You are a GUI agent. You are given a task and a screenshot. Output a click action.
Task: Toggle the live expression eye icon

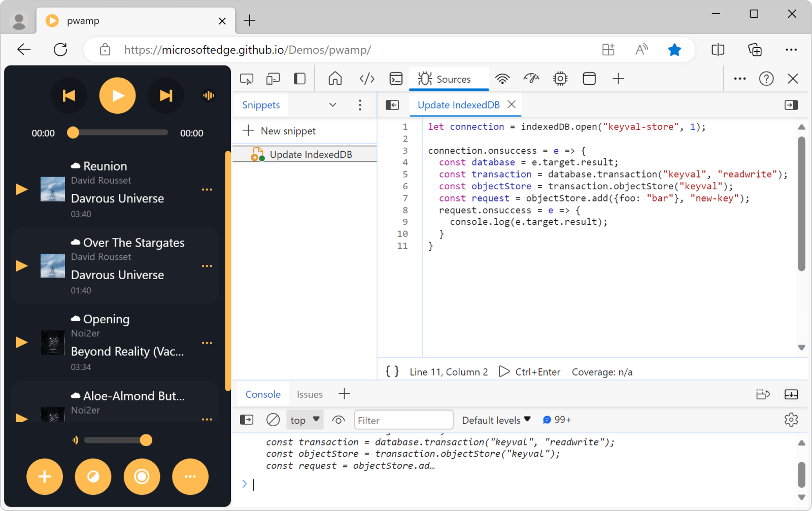click(339, 420)
